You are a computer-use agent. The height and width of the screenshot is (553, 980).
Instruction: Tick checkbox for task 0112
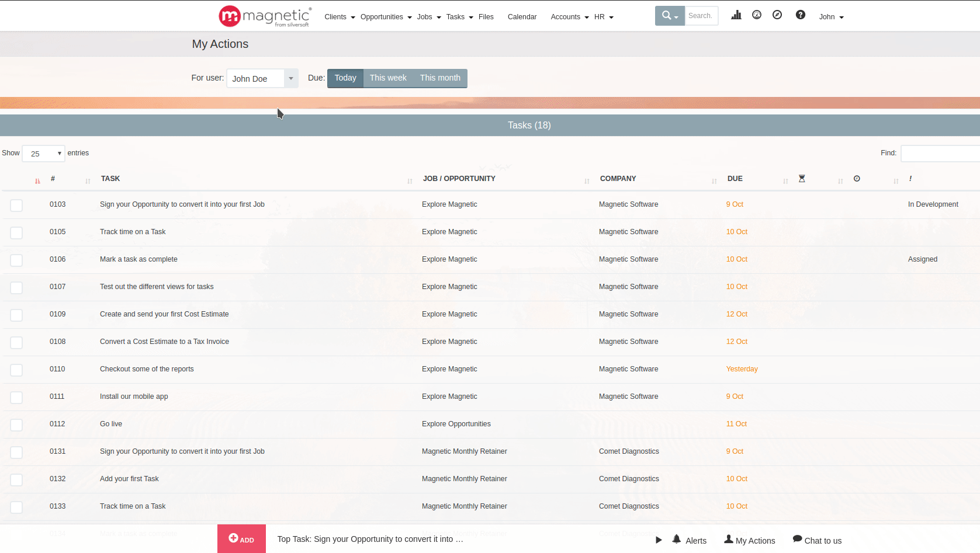(16, 425)
